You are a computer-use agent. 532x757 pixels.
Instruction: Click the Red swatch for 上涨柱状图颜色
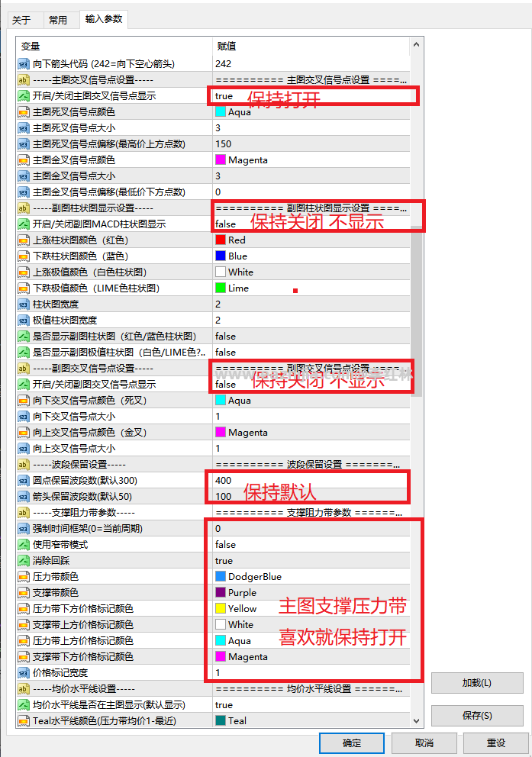(x=221, y=240)
